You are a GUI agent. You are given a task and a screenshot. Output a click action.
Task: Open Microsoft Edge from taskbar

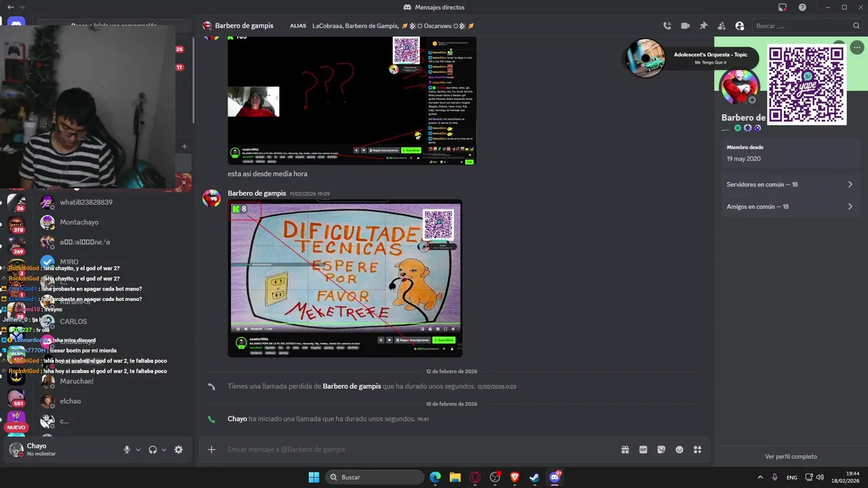435,477
